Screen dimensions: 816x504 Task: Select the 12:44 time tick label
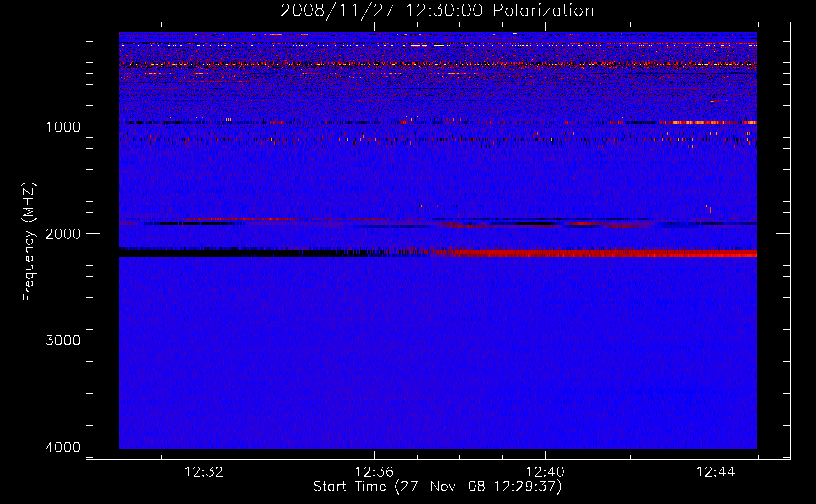[716, 472]
